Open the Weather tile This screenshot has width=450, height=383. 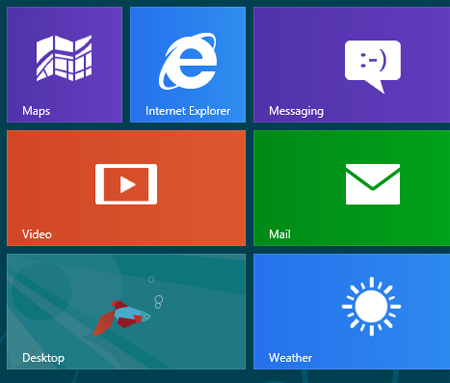click(x=352, y=312)
